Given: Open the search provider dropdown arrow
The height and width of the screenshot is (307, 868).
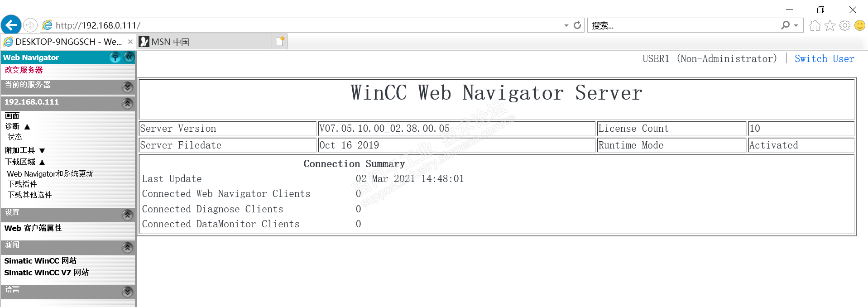Looking at the screenshot, I should 796,26.
